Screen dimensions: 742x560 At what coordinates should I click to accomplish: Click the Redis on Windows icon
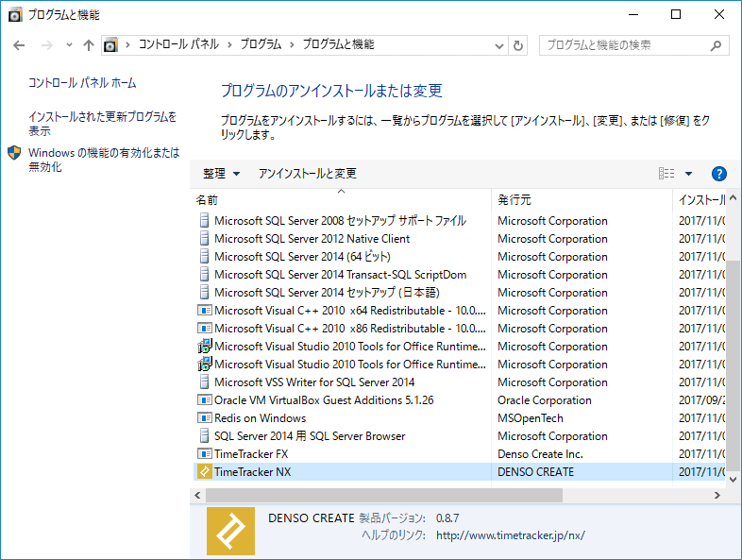(205, 418)
